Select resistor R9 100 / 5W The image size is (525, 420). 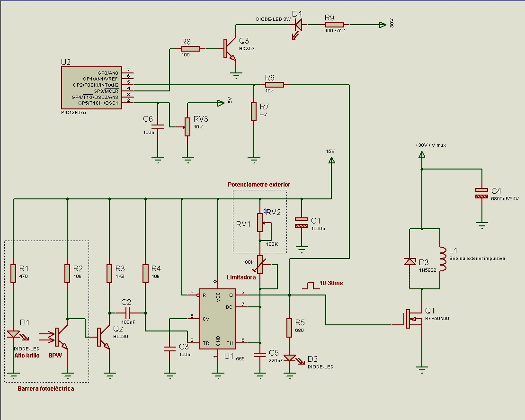pyautogui.click(x=335, y=25)
